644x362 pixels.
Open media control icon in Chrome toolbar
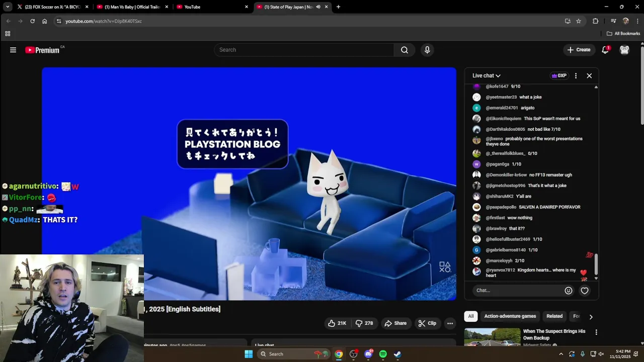tap(613, 21)
